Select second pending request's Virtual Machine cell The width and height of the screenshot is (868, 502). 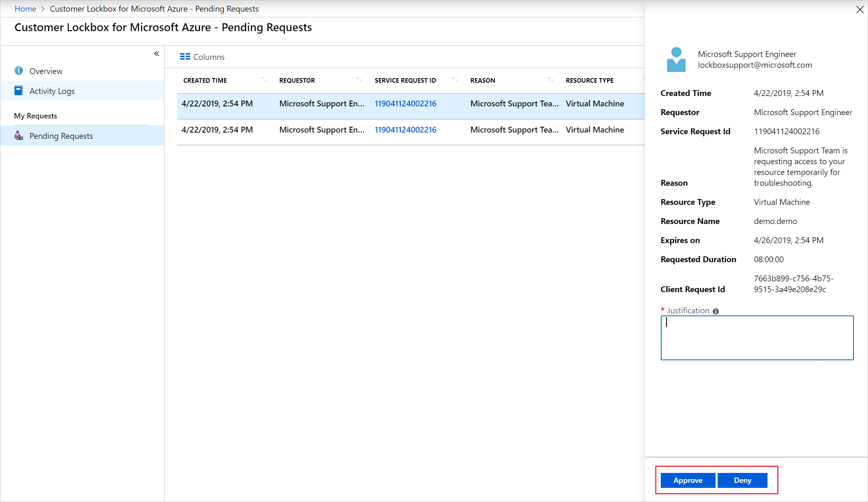coord(595,130)
